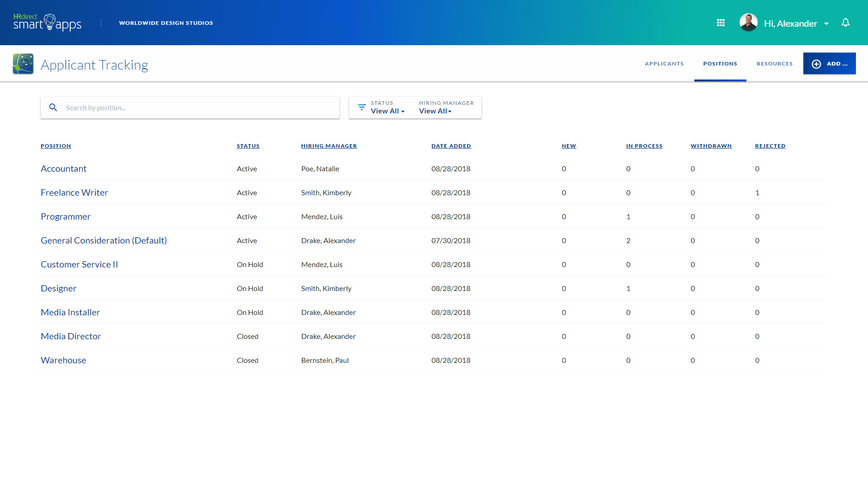Click Media Director's Closed status

click(247, 337)
